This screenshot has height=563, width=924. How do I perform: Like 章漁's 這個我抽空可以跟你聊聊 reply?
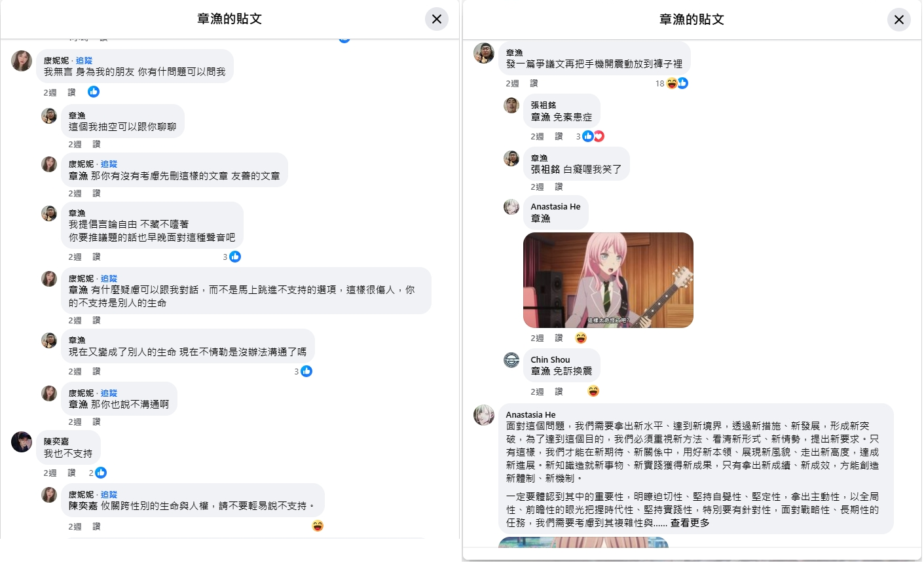point(96,144)
